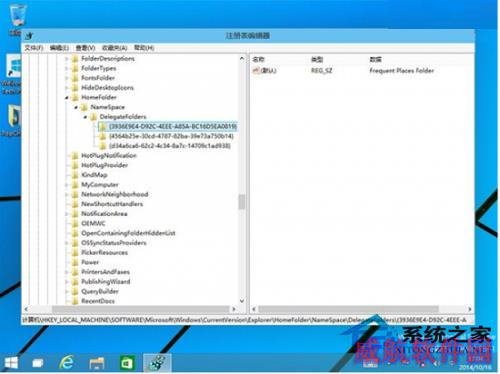This screenshot has height=374, width=500.
Task: Click the DelegateFolders folder icon
Action: pyautogui.click(x=94, y=117)
